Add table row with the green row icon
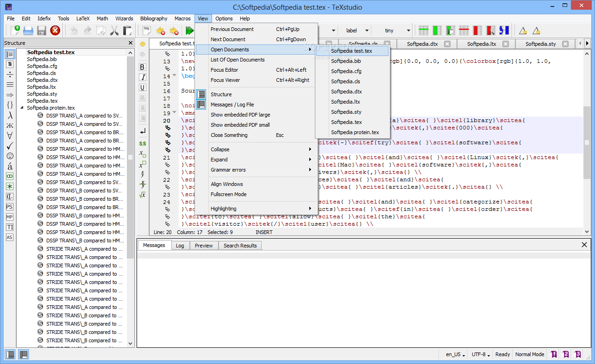 pyautogui.click(x=424, y=31)
